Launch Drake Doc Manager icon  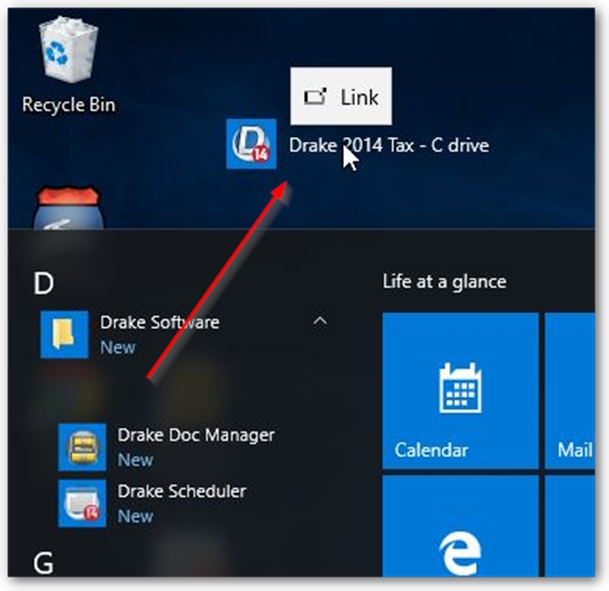click(82, 447)
